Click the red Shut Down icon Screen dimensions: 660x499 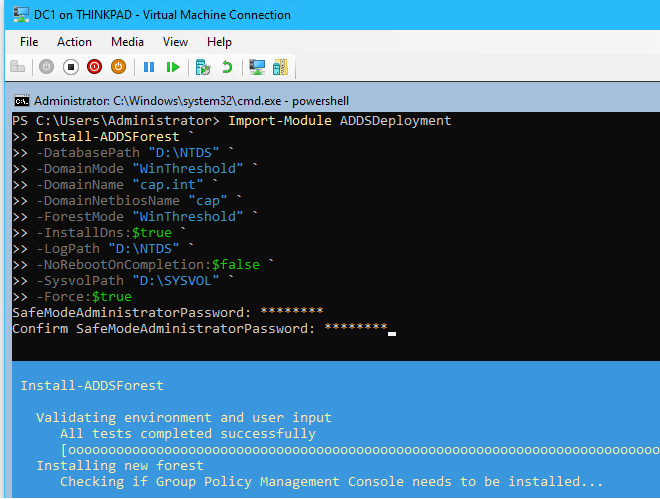point(94,67)
